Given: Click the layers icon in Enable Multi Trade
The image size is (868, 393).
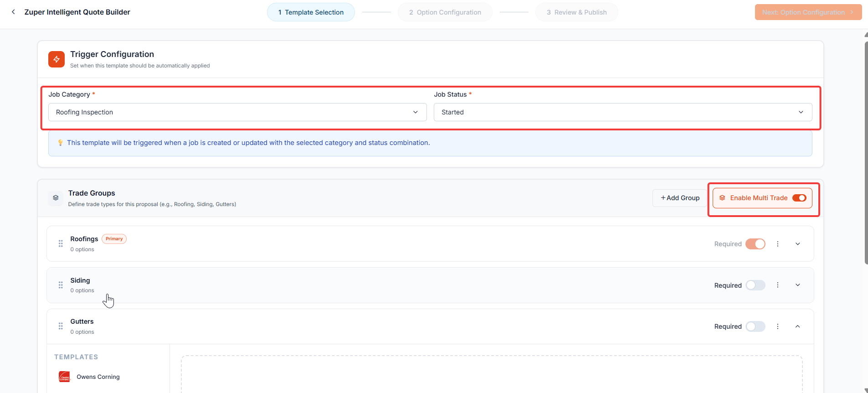Looking at the screenshot, I should pos(722,198).
